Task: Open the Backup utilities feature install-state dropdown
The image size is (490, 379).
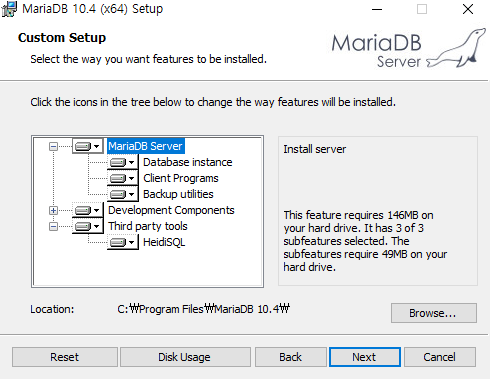Action: coord(123,194)
